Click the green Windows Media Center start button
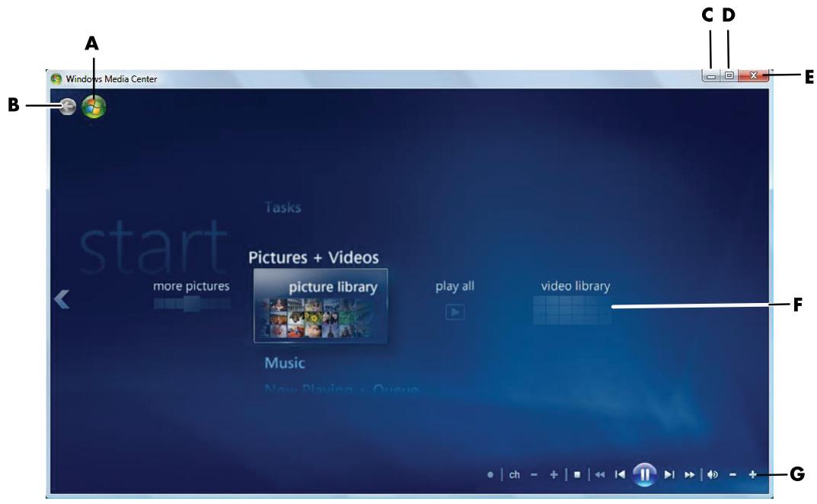This screenshot has height=504, width=817. pyautogui.click(x=94, y=107)
